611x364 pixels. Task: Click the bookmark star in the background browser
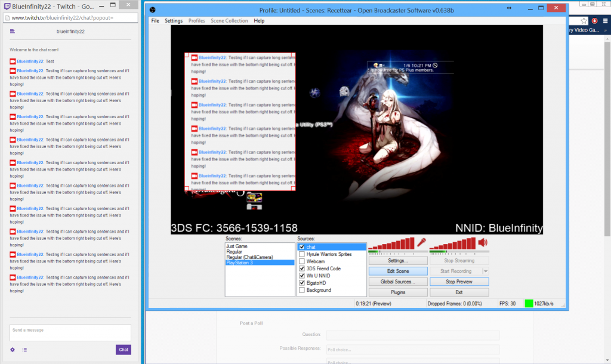[x=584, y=21]
